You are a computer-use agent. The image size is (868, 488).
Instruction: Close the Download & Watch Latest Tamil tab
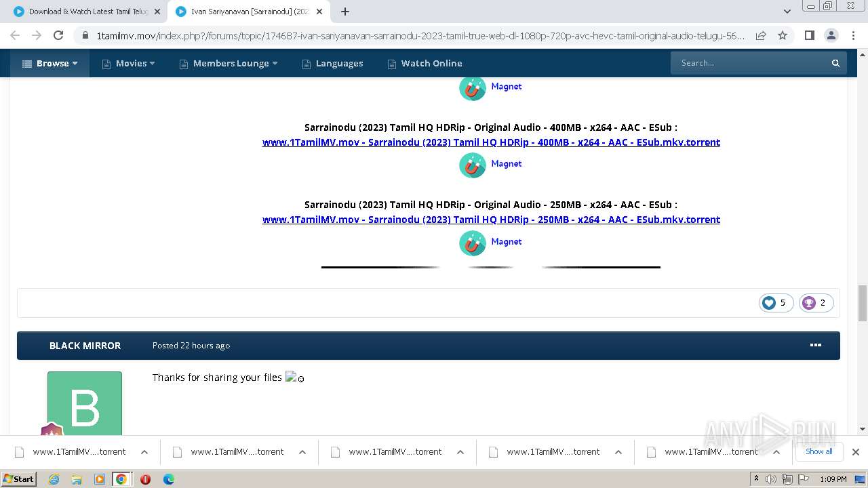coord(157,12)
